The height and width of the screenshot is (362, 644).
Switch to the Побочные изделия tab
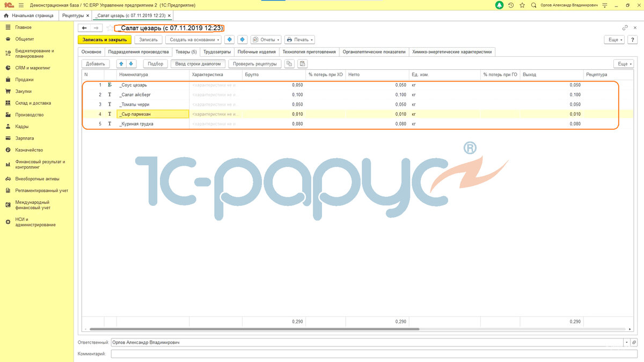point(257,52)
